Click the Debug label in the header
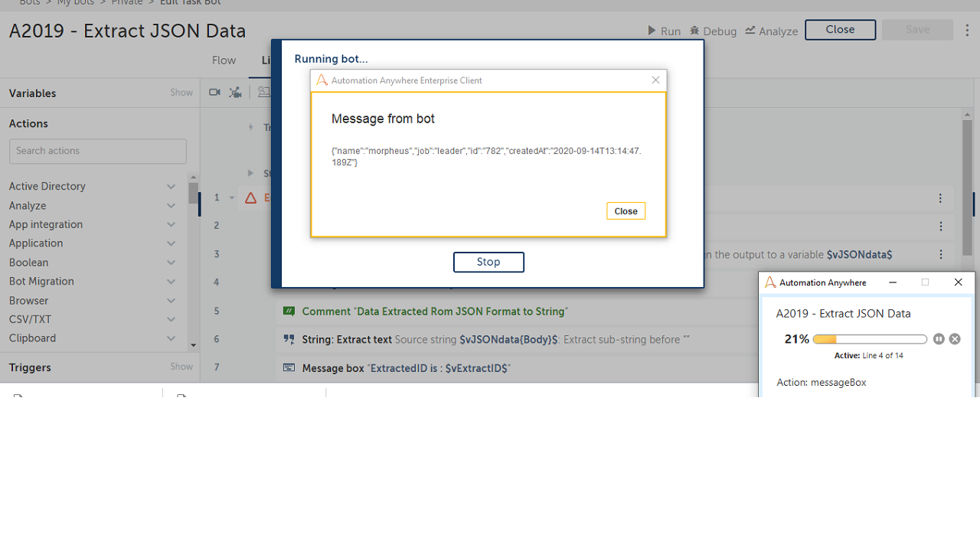Viewport: 980px width, 551px height. pyautogui.click(x=720, y=31)
